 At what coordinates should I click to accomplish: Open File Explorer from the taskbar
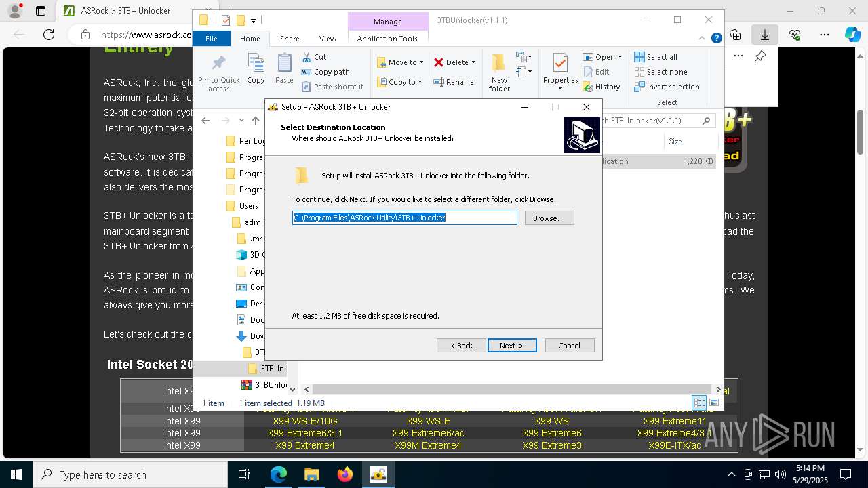[x=311, y=474]
